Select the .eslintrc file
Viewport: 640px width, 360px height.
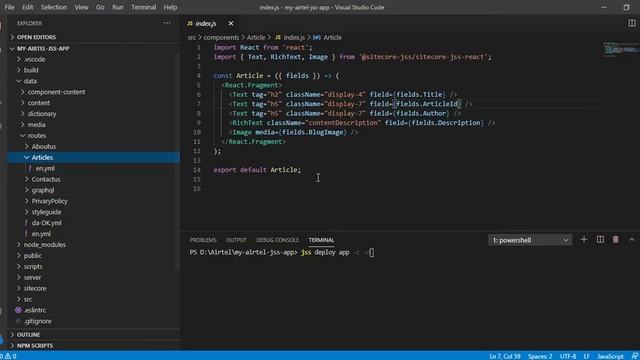click(35, 310)
